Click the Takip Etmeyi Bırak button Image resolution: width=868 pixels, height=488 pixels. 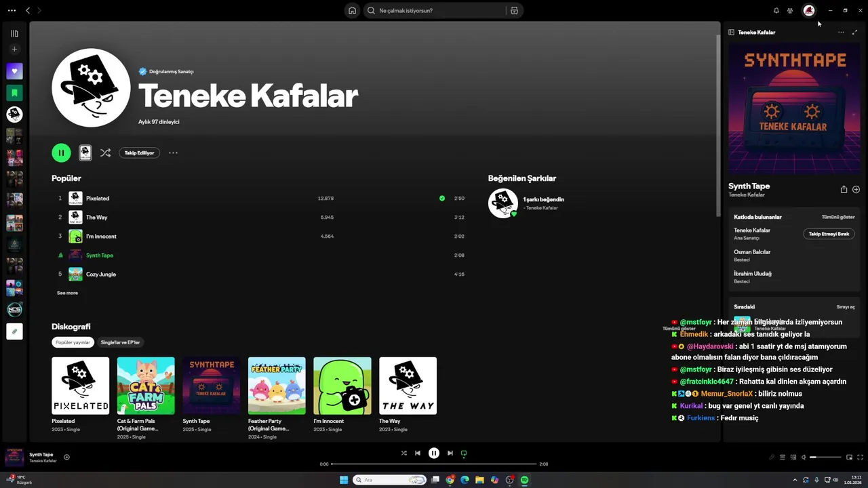[829, 234]
